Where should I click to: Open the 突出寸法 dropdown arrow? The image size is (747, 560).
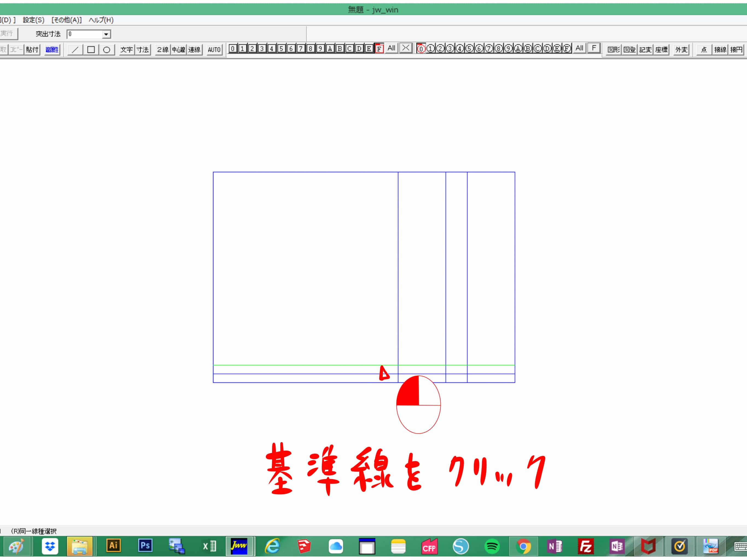coord(106,34)
